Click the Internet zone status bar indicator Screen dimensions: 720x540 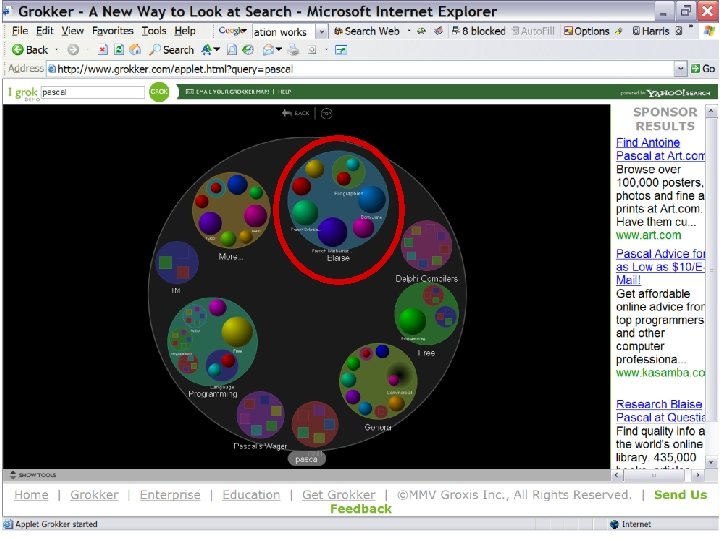pyautogui.click(x=630, y=524)
